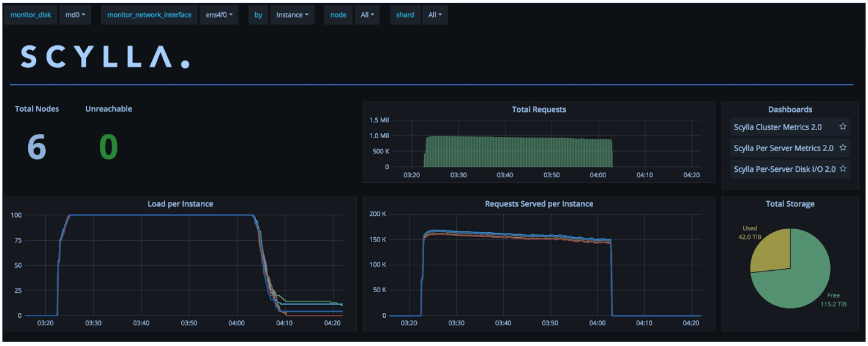Star the Scylla Per-Server Disk I/O 2.0 dashboard

tap(842, 169)
